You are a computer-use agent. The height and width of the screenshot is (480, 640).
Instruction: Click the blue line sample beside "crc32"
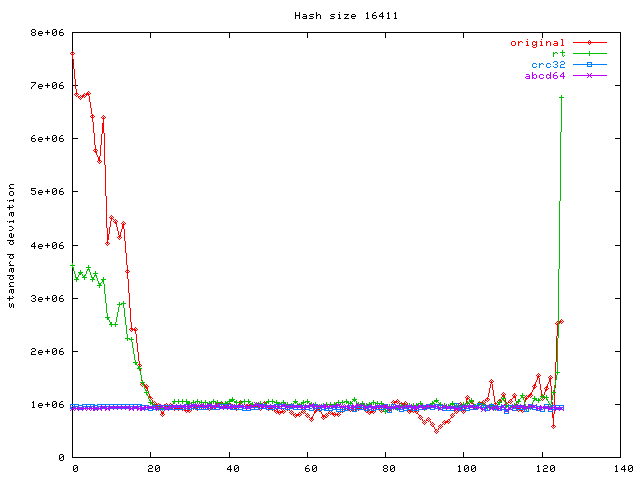point(589,64)
